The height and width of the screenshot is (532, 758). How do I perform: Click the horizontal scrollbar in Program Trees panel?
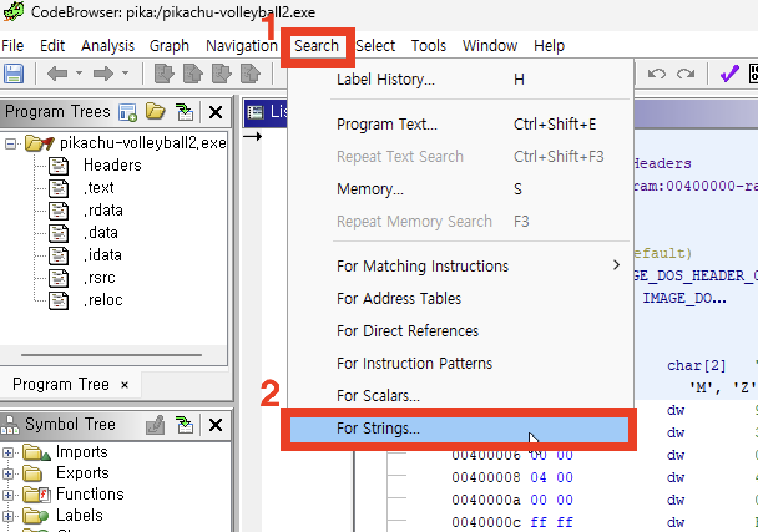coord(112,355)
